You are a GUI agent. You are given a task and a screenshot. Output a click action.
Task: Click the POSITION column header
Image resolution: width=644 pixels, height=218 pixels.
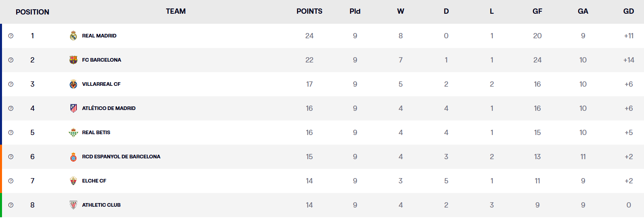[33, 12]
